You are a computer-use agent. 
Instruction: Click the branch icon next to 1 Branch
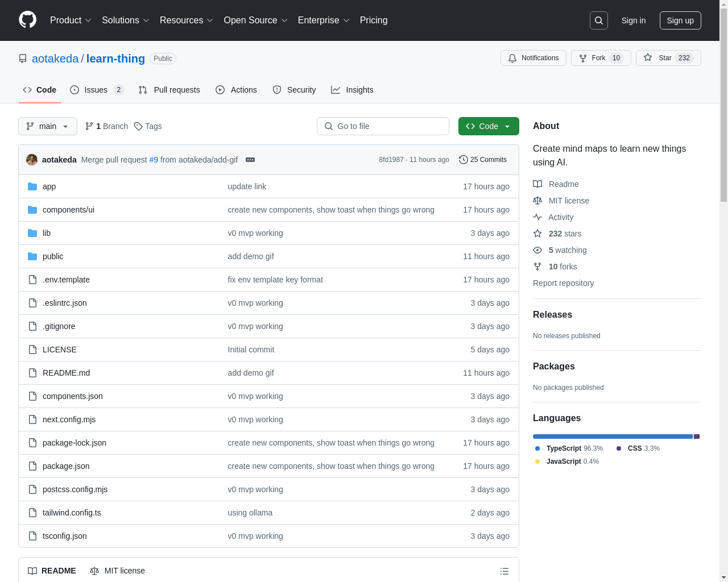89,126
